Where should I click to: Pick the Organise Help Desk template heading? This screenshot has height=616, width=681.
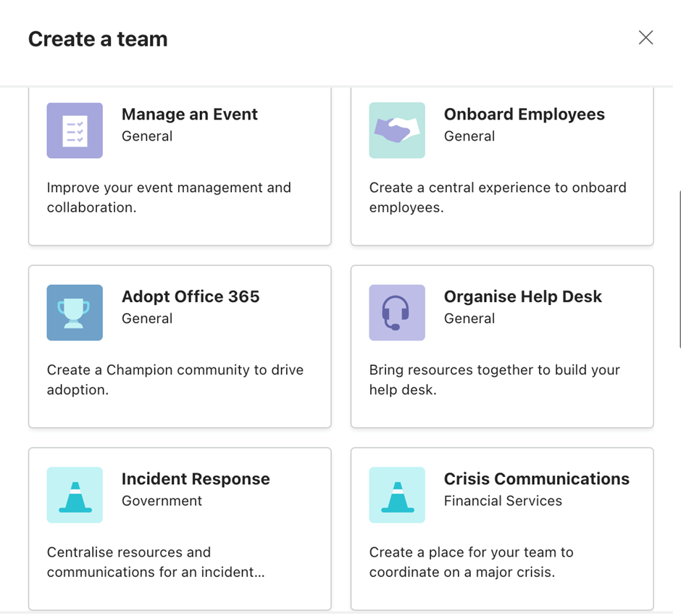tap(522, 296)
